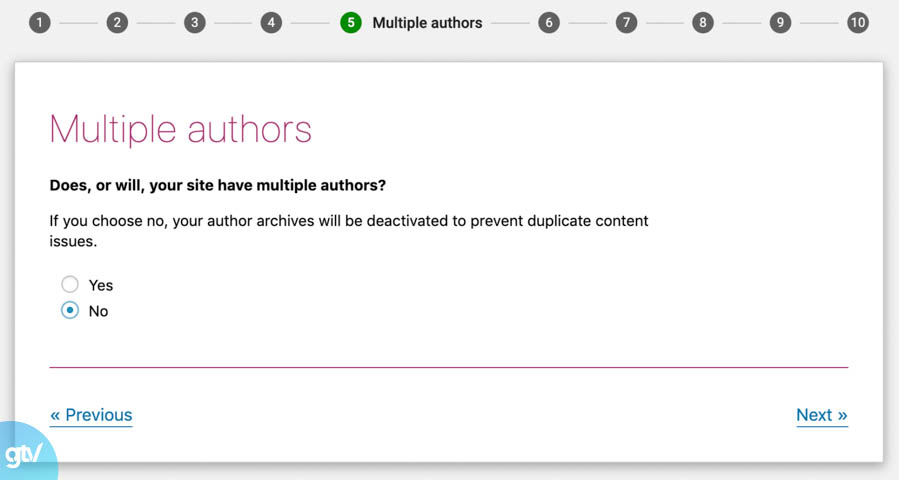Select step 3 in progress bar
Screen dimensions: 899x480
(194, 22)
